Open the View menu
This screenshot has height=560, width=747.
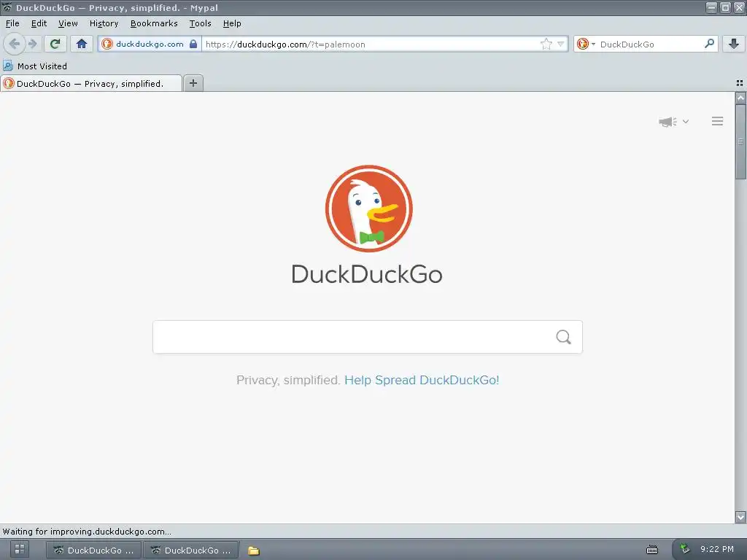coord(68,23)
